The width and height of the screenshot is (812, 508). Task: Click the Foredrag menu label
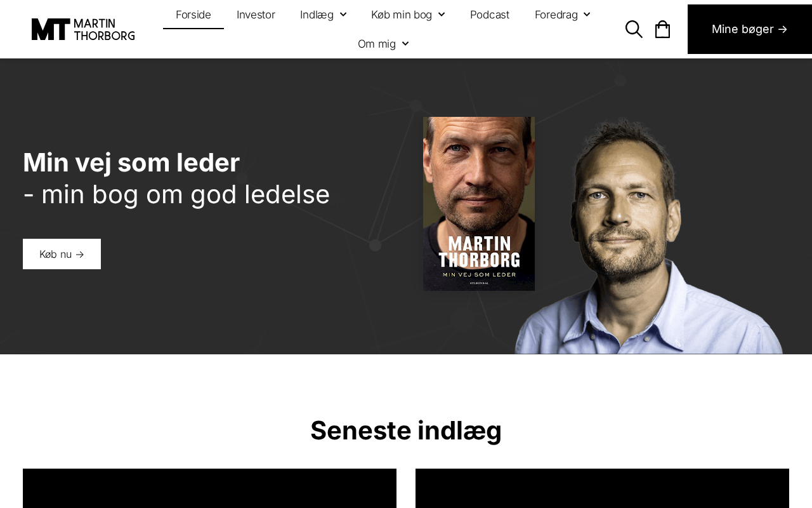point(556,15)
